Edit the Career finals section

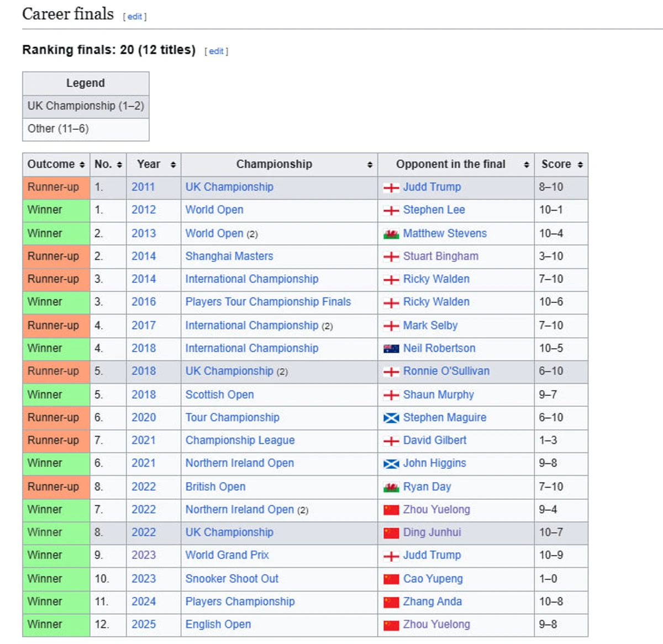135,17
